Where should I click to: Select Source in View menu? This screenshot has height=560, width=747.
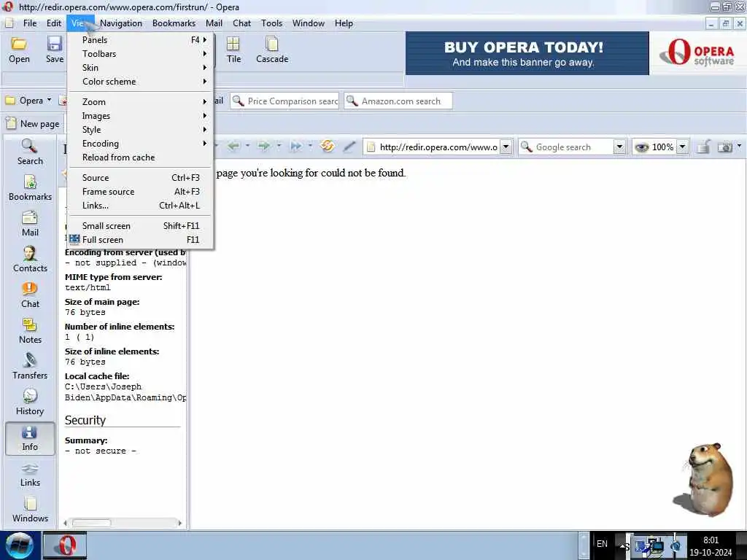tap(142, 178)
